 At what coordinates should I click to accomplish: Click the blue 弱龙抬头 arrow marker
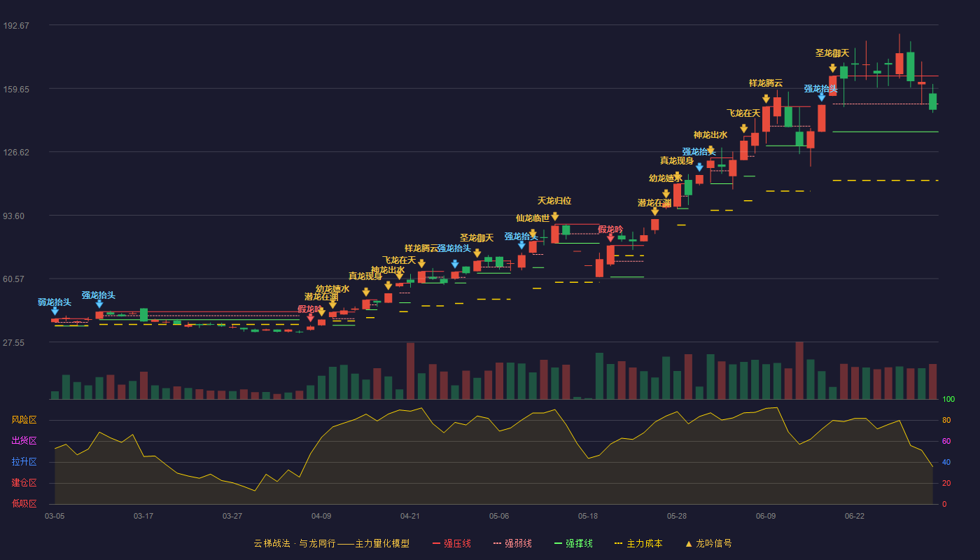click(55, 311)
